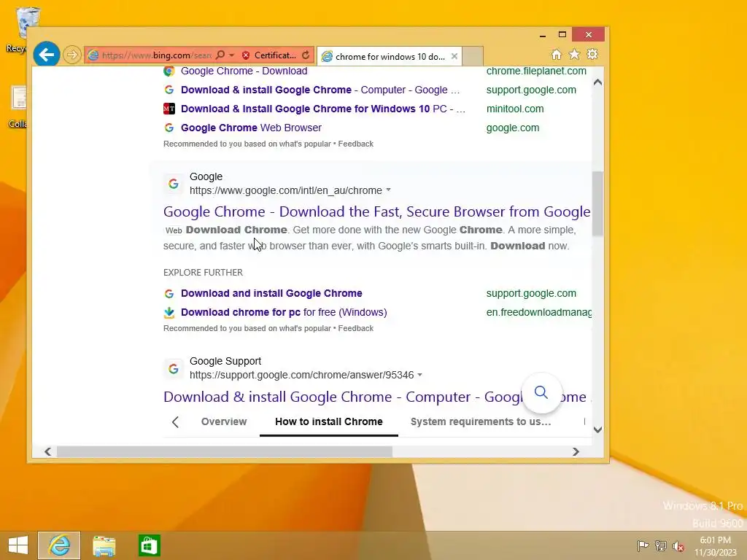The height and width of the screenshot is (560, 747).
Task: Open the address bar dropdown arrow
Action: (231, 55)
